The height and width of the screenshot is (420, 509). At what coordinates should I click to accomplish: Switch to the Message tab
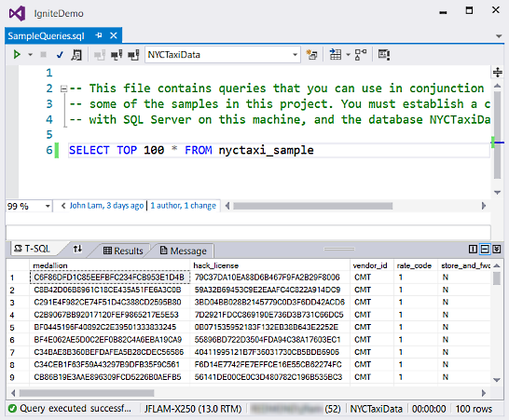pyautogui.click(x=184, y=251)
